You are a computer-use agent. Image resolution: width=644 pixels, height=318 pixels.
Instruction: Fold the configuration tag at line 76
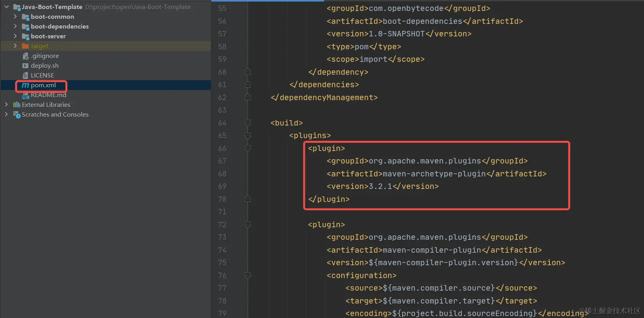(248, 275)
